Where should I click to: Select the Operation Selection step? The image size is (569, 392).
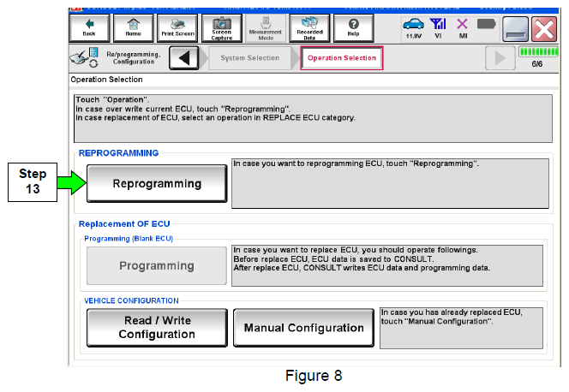coord(341,58)
